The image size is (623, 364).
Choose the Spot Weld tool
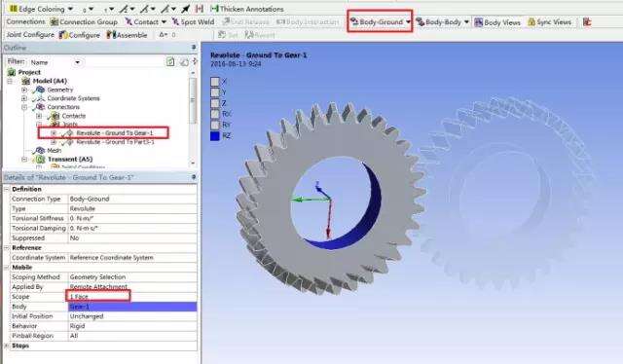coord(193,22)
